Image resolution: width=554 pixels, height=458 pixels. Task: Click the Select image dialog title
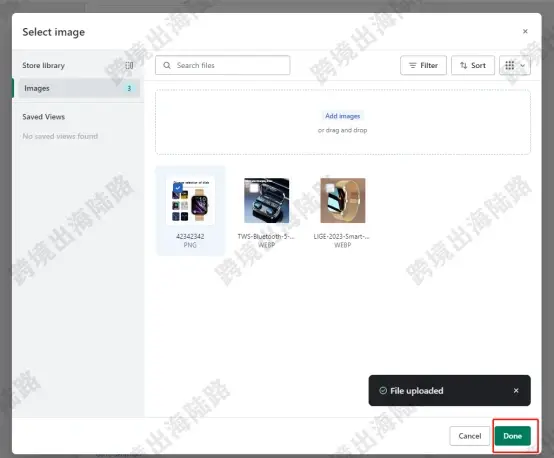click(54, 32)
